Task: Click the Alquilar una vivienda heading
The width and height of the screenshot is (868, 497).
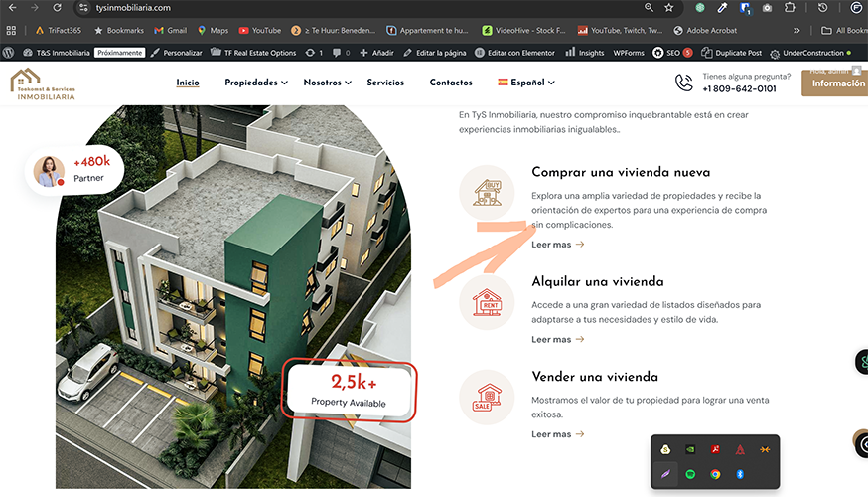Action: coord(597,281)
